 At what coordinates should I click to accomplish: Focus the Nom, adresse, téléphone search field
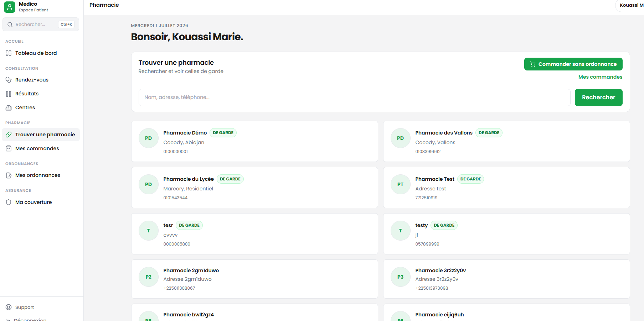click(x=354, y=98)
